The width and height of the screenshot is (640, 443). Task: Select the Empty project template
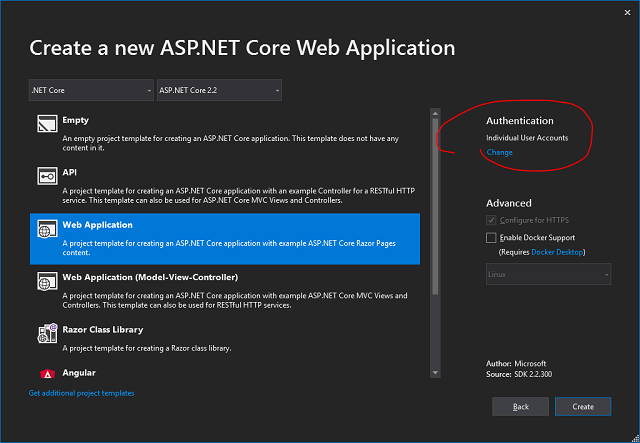pos(225,131)
